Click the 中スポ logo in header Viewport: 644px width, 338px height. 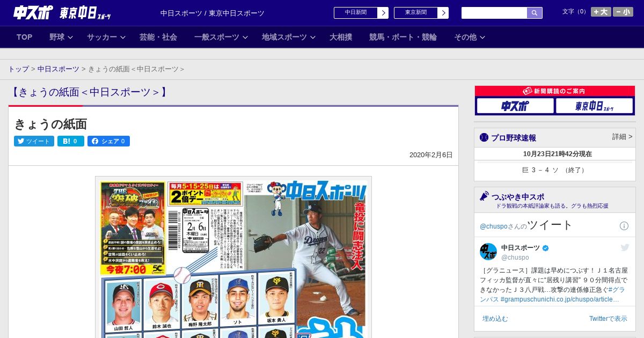pyautogui.click(x=33, y=12)
